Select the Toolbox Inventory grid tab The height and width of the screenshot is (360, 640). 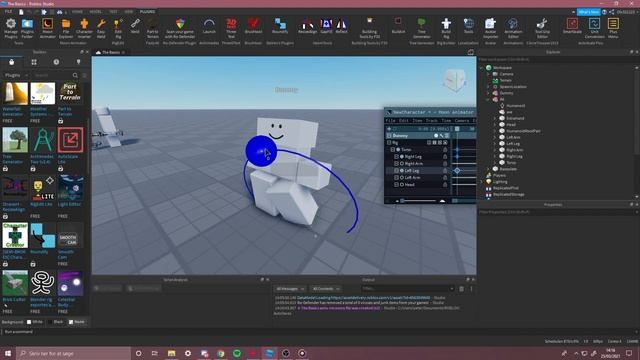[x=34, y=62]
